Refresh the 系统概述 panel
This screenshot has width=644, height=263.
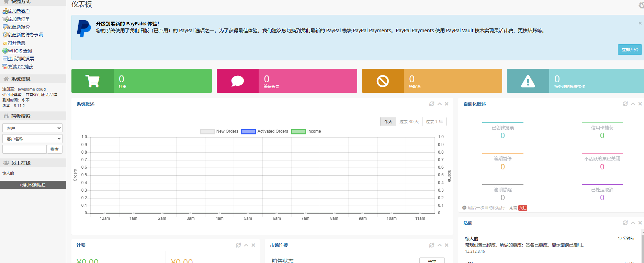[432, 104]
